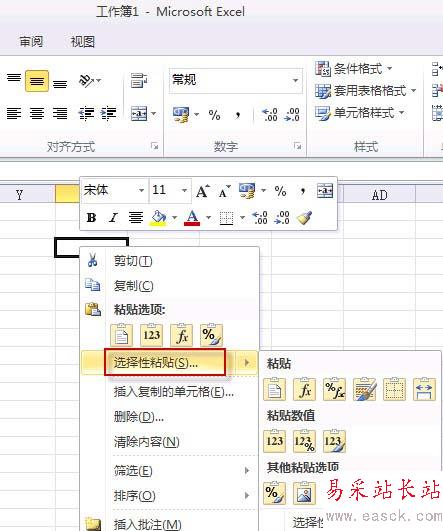Click Format Painter in the mini toolbar

click(304, 217)
